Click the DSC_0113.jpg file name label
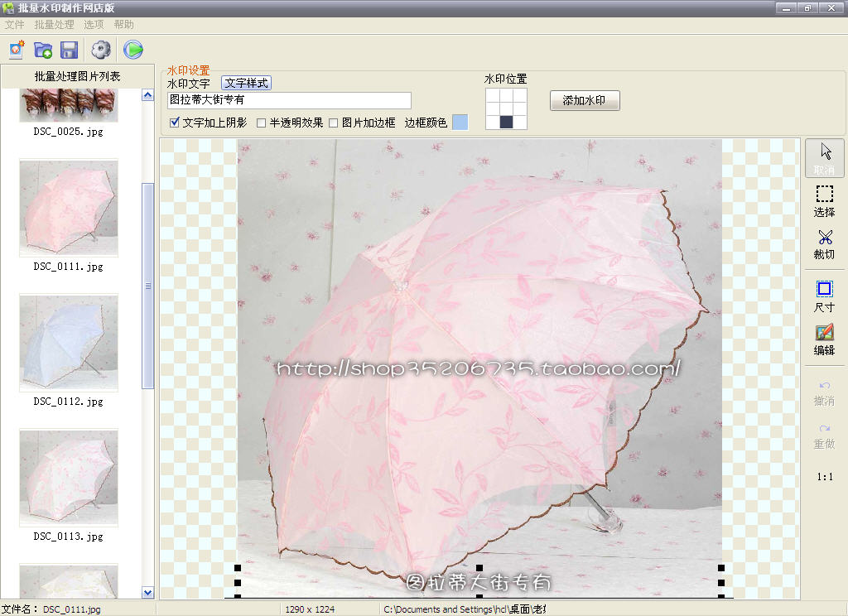Viewport: 848px width, 616px height. (68, 537)
